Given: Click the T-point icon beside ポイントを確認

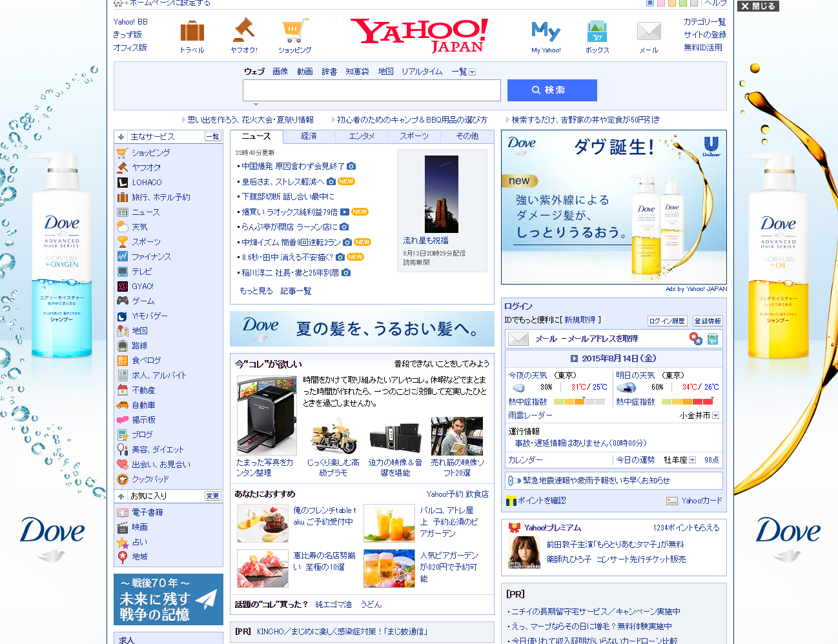Looking at the screenshot, I should 511,501.
